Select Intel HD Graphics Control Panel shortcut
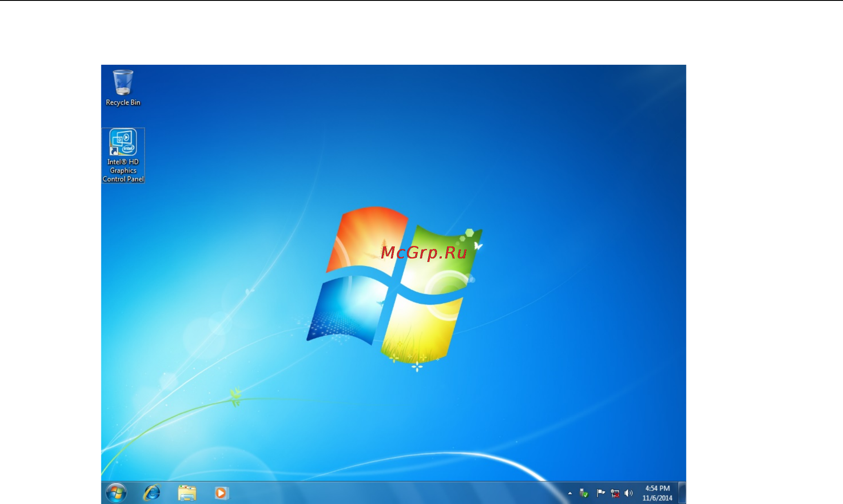 click(123, 156)
